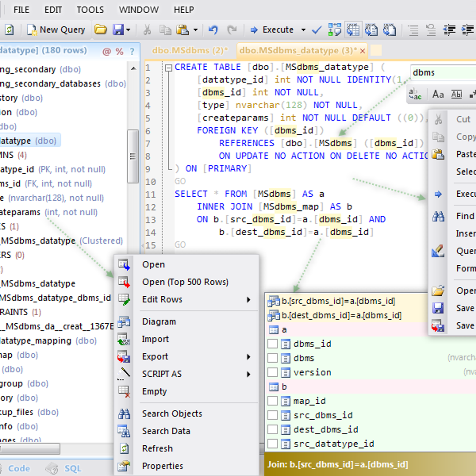Toggle the results-to-grid toolbar icon
476x476 pixels.
point(353,30)
